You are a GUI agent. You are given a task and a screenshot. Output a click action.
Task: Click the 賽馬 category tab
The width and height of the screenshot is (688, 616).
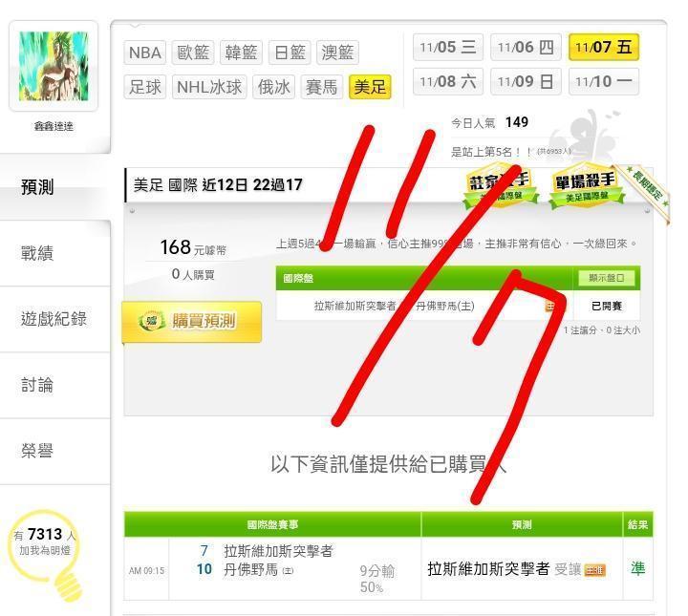click(x=322, y=87)
